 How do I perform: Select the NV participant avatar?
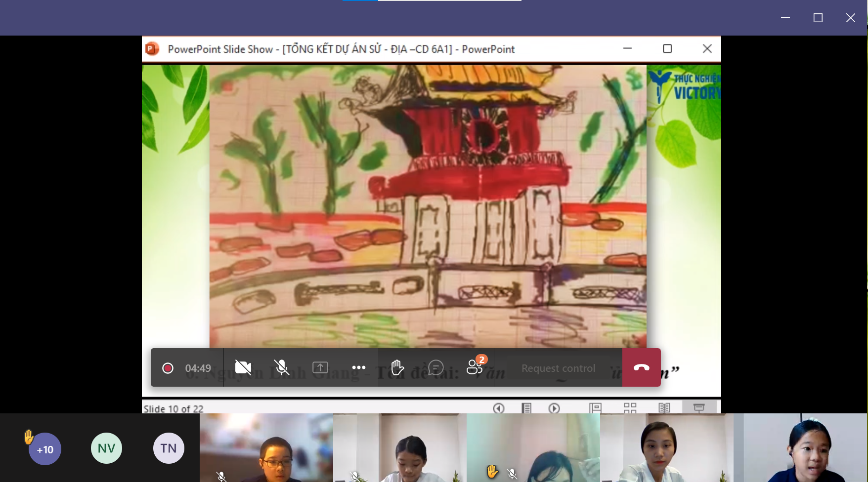106,448
